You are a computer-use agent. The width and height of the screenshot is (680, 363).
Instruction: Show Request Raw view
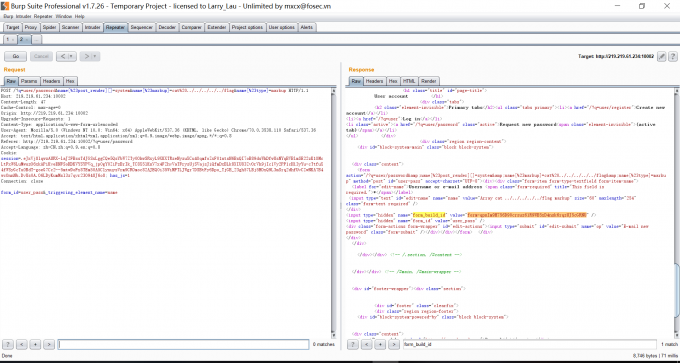[11, 81]
